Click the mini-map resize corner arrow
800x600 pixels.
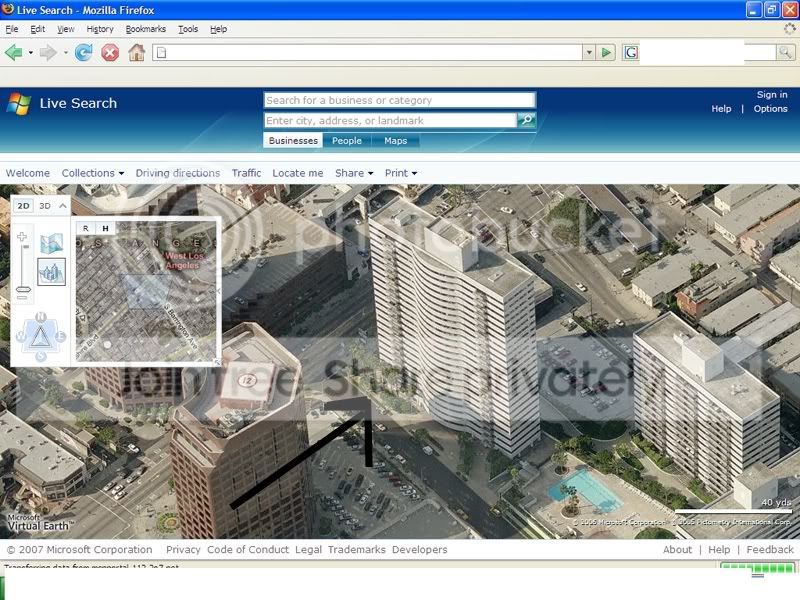click(217, 362)
